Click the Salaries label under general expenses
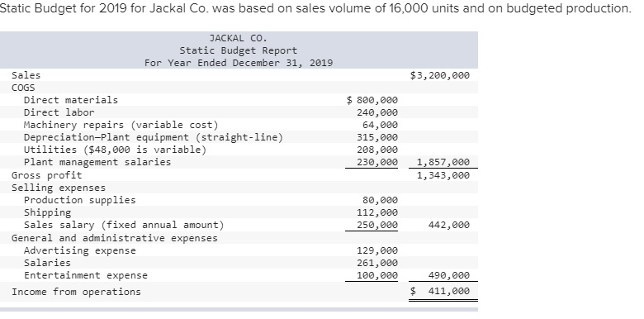The height and width of the screenshot is (319, 644). [47, 263]
